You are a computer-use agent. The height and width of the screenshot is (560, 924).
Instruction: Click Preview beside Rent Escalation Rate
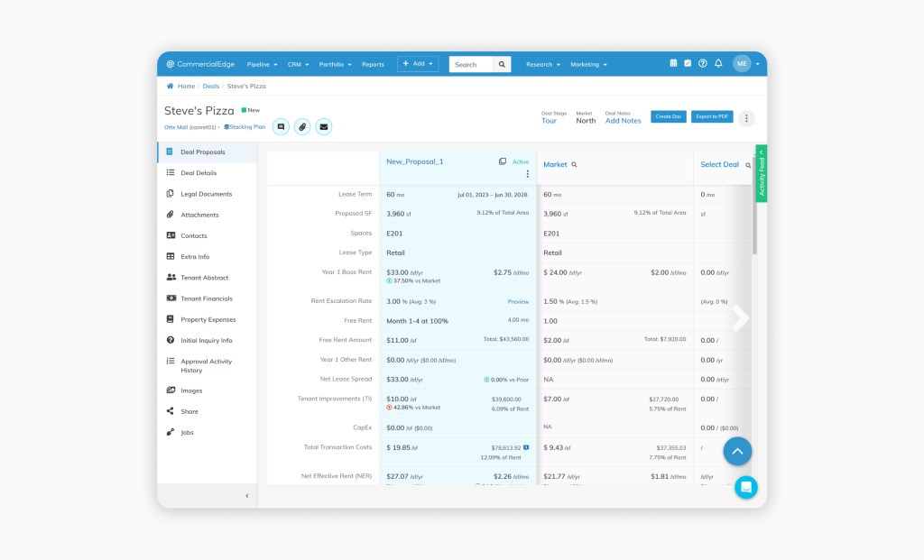pyautogui.click(x=518, y=301)
